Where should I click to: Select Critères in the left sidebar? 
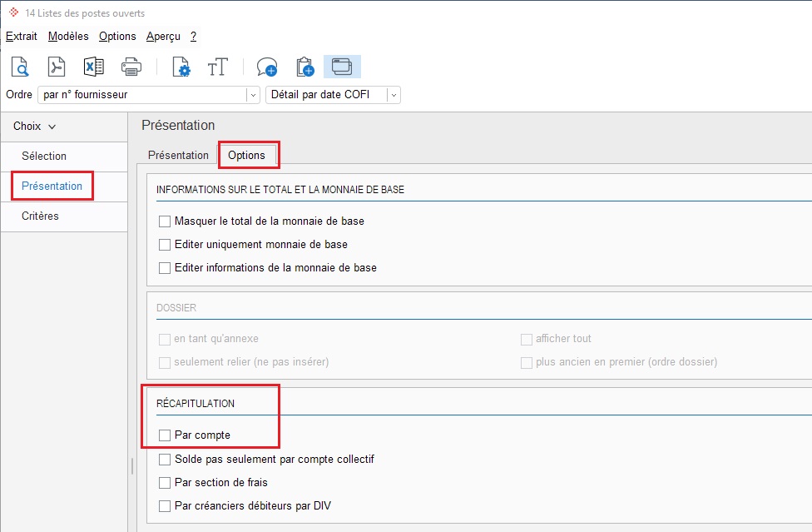[x=40, y=216]
